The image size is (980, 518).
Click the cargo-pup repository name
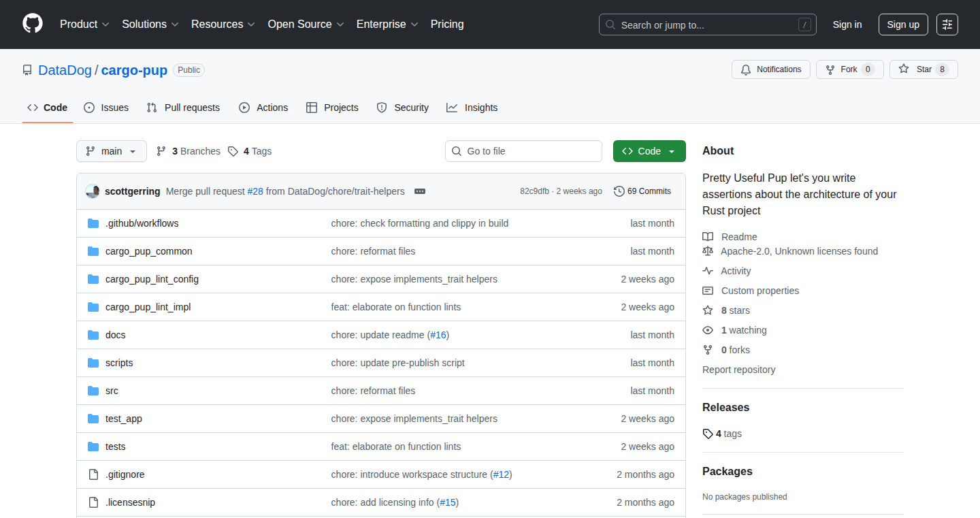[x=134, y=70]
